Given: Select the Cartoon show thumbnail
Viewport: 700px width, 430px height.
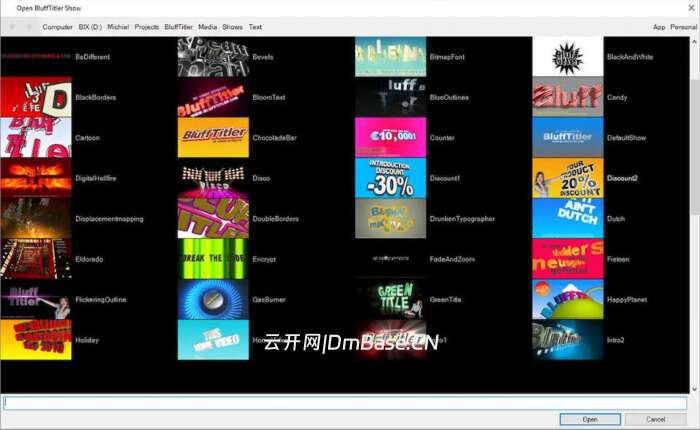Looking at the screenshot, I should [36, 138].
